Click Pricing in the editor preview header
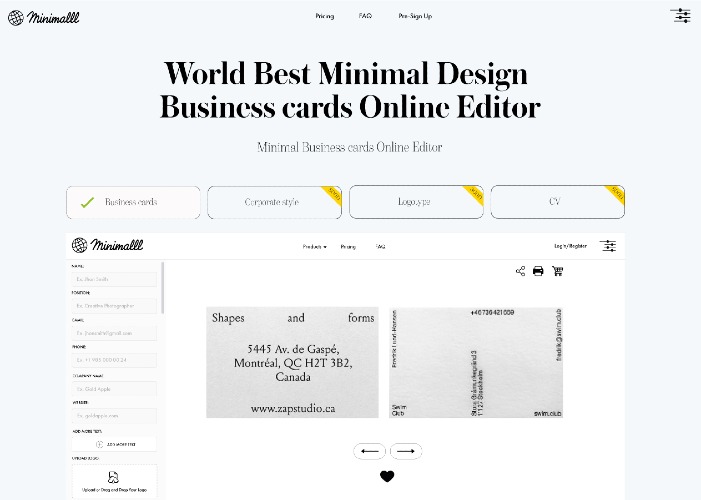 pos(348,246)
